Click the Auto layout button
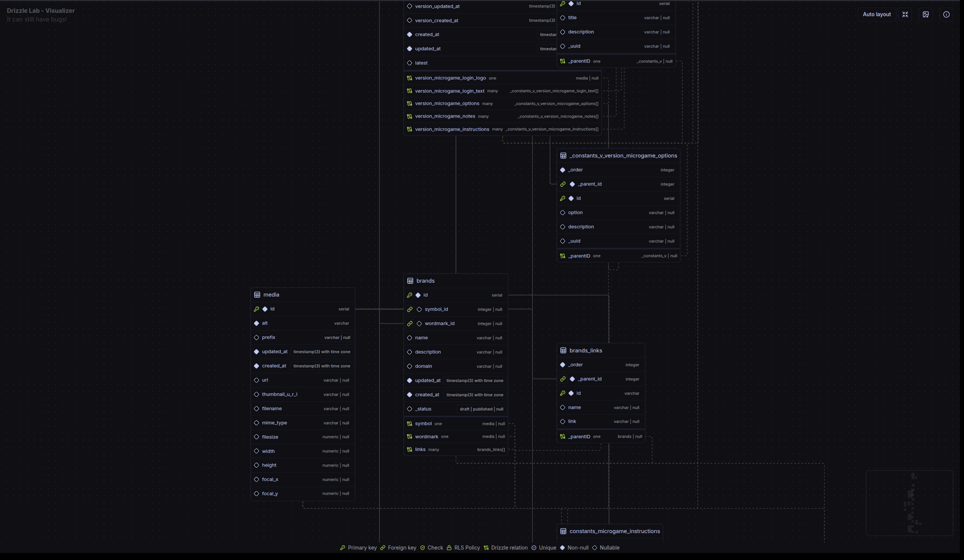Image resolution: width=964 pixels, height=560 pixels. (876, 15)
